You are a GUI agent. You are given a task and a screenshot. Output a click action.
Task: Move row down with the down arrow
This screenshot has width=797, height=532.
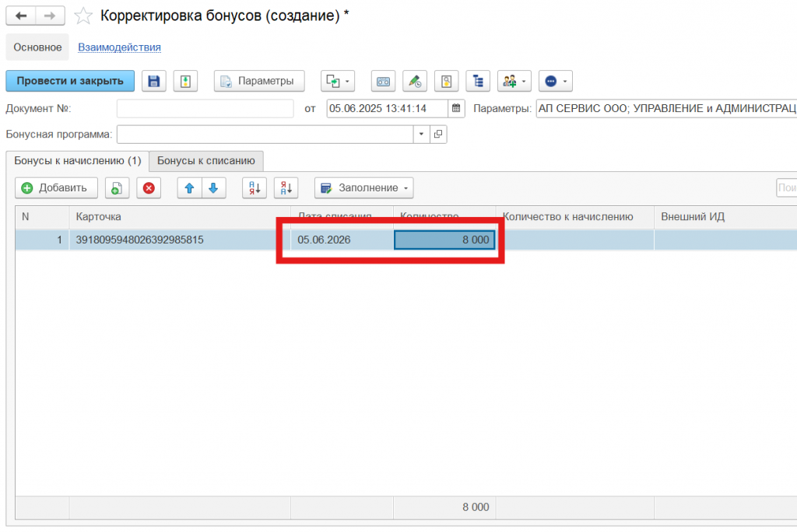click(212, 187)
